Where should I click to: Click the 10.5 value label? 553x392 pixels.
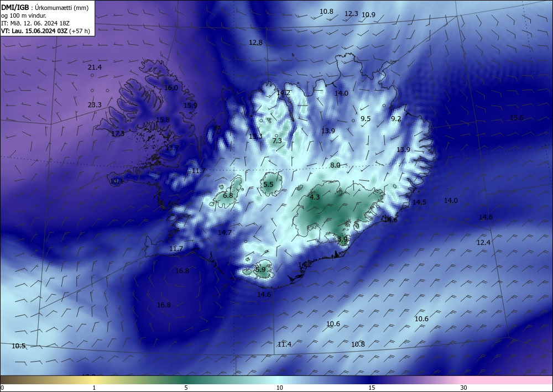click(19, 346)
